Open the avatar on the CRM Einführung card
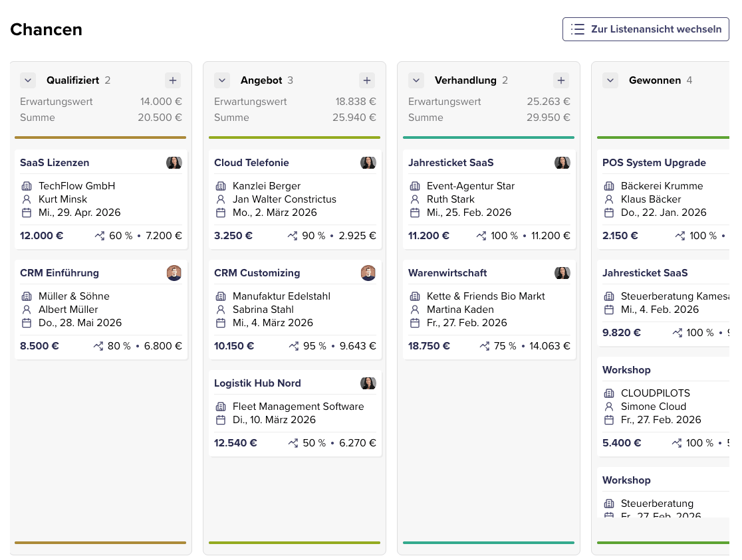The image size is (742, 560). pos(174,272)
